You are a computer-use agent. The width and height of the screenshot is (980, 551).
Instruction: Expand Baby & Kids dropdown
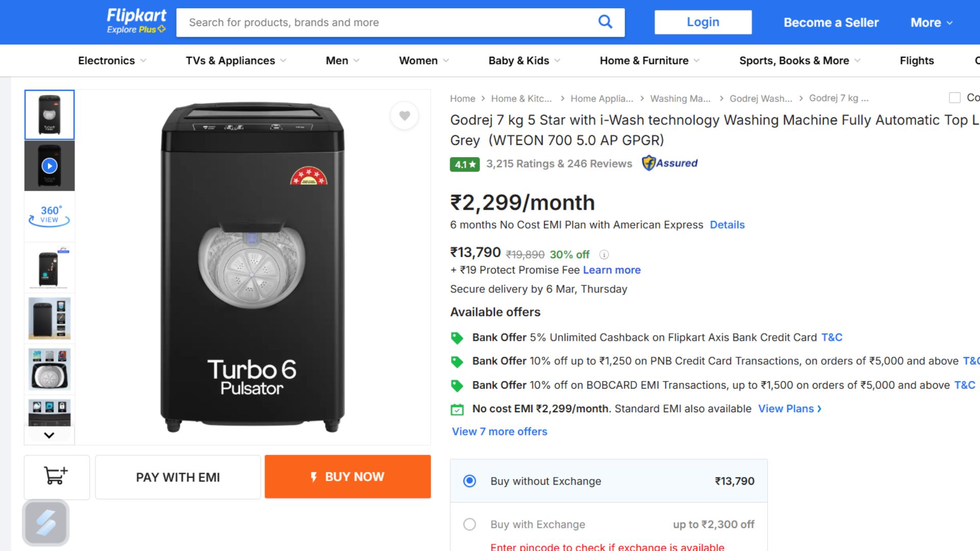tap(524, 61)
